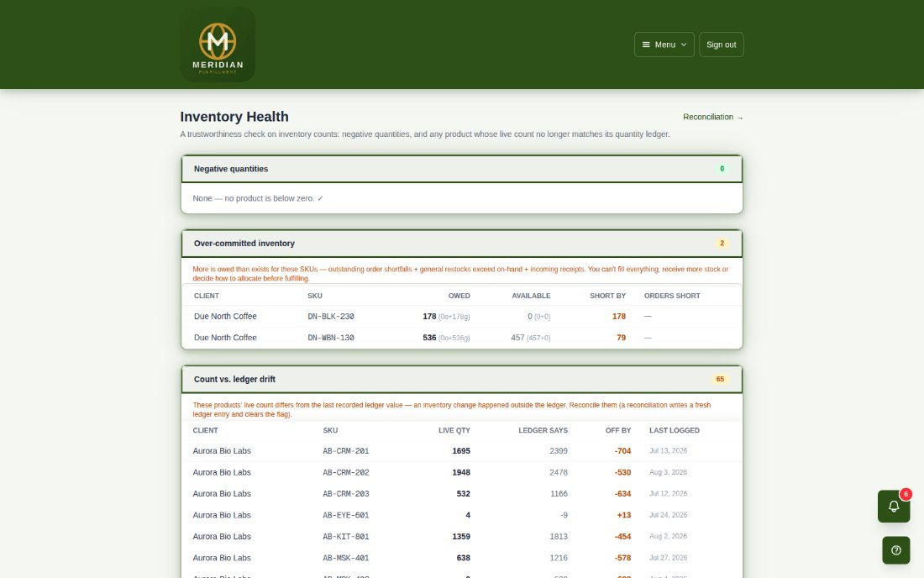
Task: Click Last Logged date Jul 27, 2026
Action: pyautogui.click(x=669, y=558)
